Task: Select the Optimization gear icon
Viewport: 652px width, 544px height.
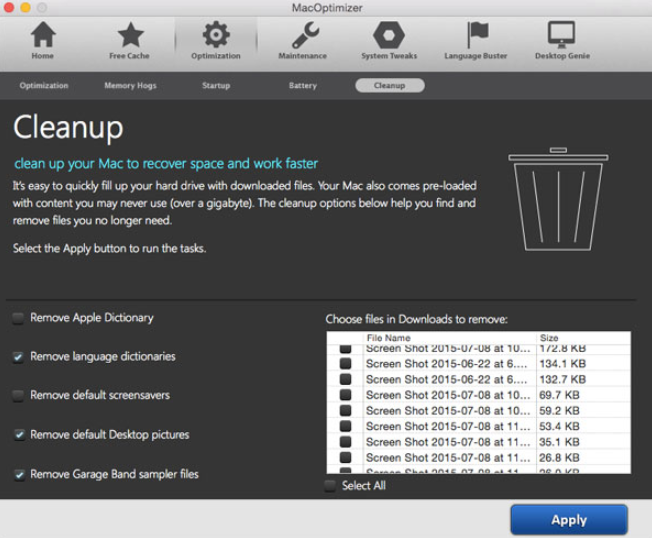Action: (216, 36)
